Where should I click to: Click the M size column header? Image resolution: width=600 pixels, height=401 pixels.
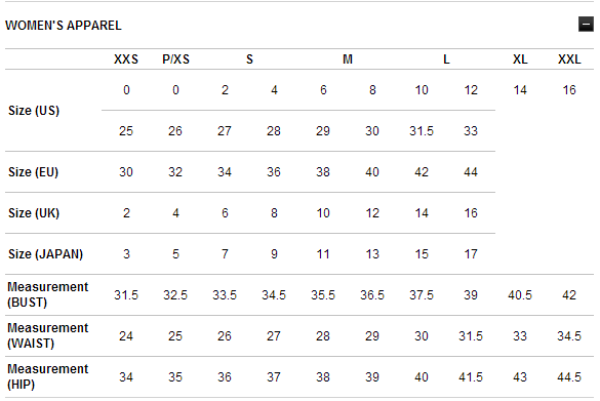pos(347,59)
